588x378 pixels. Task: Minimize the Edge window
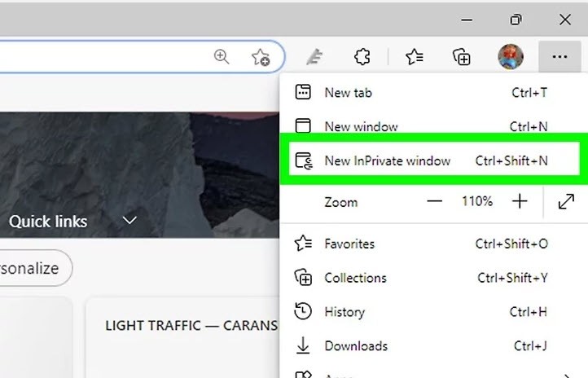[x=467, y=20]
